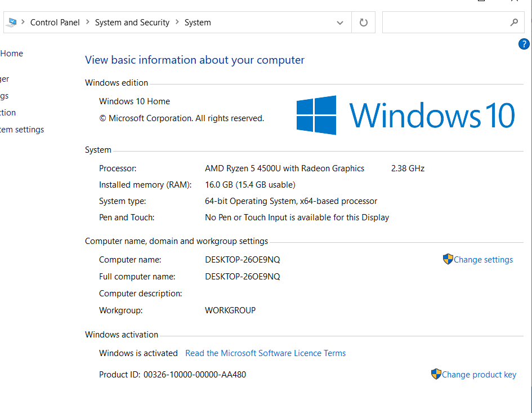Select the Windows 10 Home edition text
Screen dimensions: 532x413
(135, 101)
